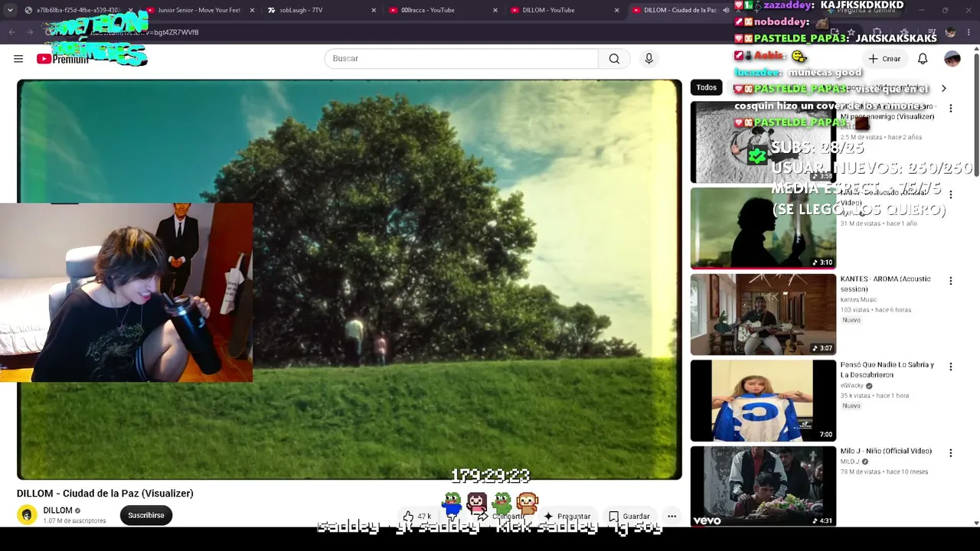Screen dimensions: 980x551
Task: Open the DILLOM channel avatar
Action: (27, 515)
